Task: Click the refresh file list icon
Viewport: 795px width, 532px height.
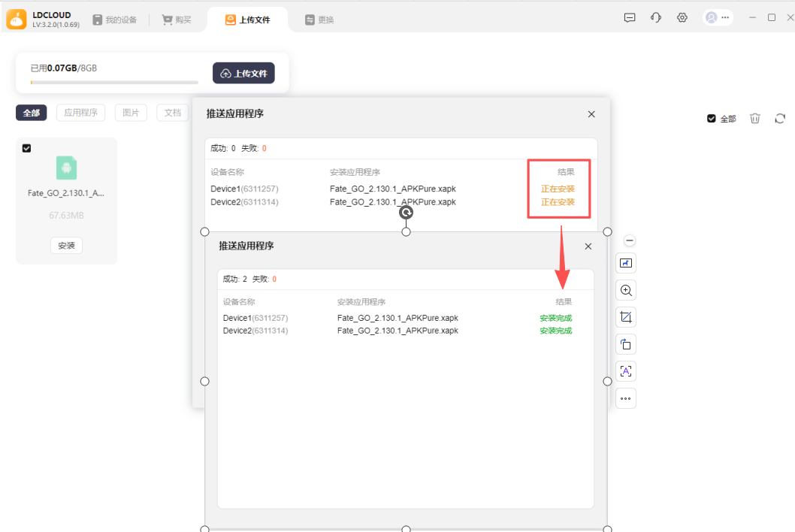Action: (x=780, y=119)
